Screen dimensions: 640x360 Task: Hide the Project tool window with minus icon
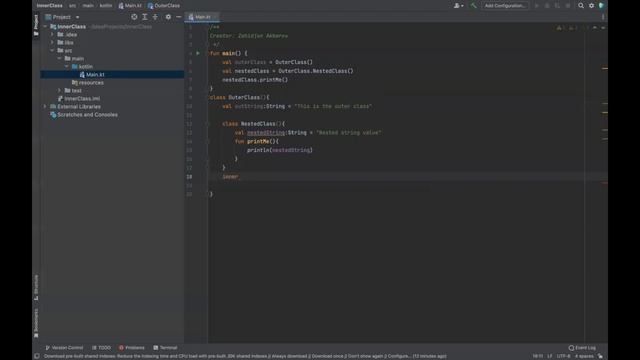pos(178,17)
